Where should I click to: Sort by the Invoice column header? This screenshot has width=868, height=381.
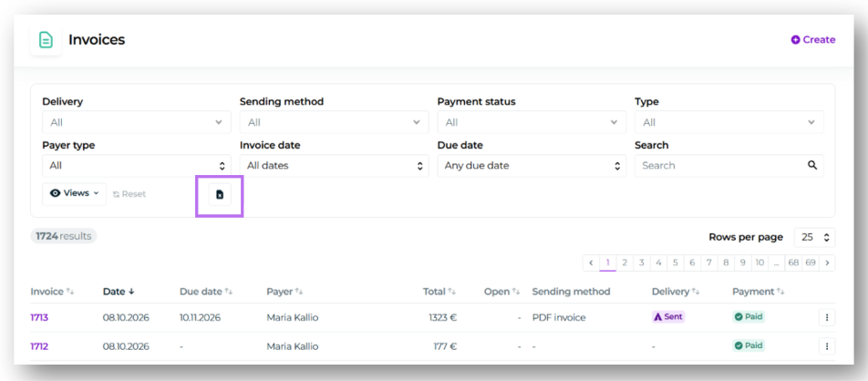(52, 292)
